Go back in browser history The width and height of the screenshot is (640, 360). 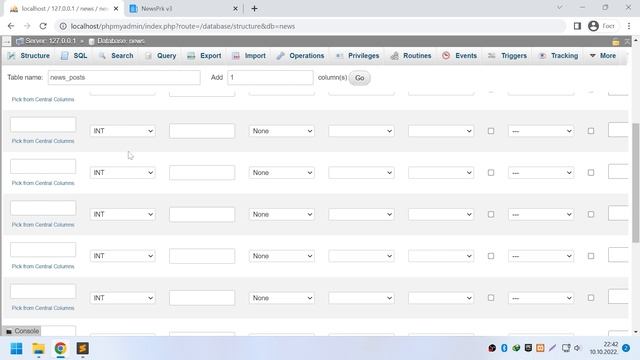[11, 26]
